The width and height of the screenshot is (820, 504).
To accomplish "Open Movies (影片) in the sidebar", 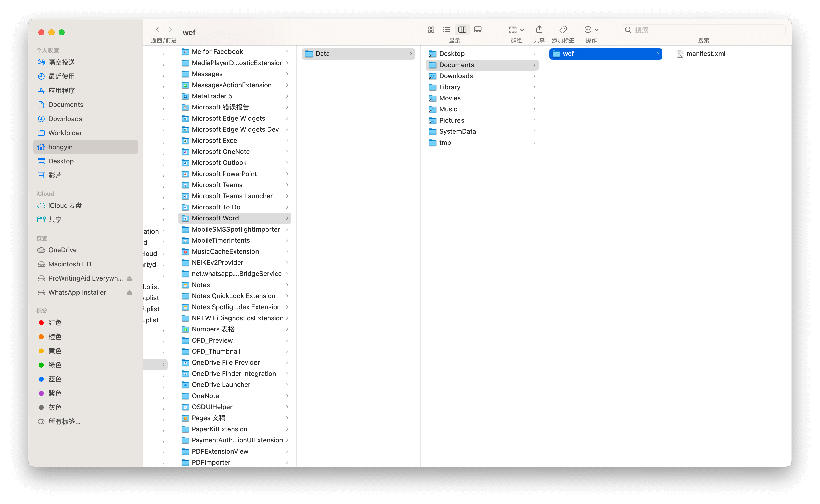I will 85,175.
